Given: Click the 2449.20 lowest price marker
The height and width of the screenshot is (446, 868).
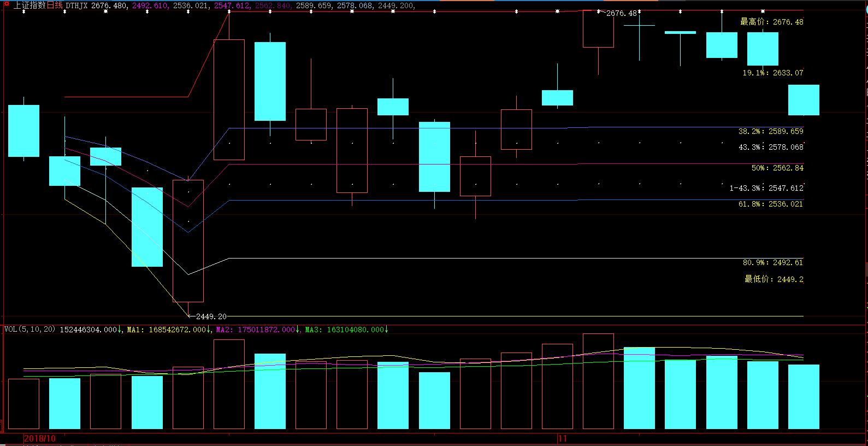Looking at the screenshot, I should point(211,316).
